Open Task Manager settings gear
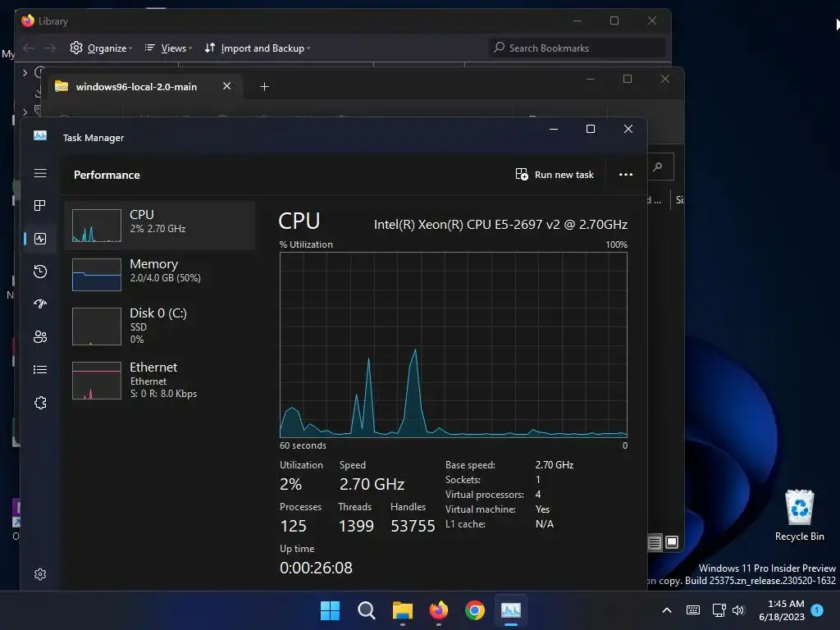Image resolution: width=840 pixels, height=630 pixels. [x=40, y=574]
